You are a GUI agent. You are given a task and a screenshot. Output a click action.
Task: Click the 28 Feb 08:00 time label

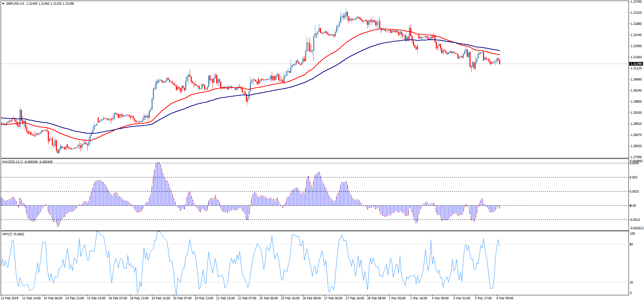(376, 298)
